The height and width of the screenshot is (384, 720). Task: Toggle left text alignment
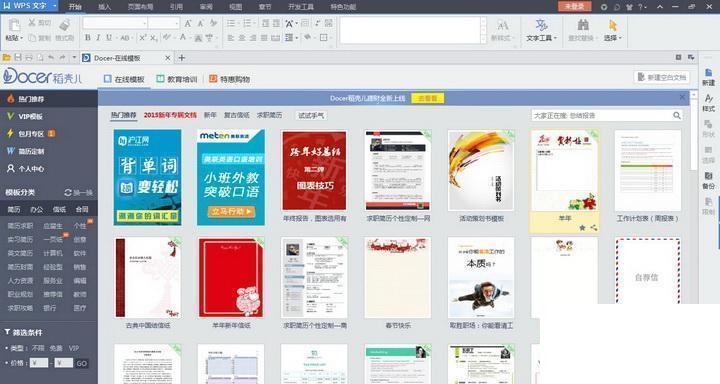231,38
